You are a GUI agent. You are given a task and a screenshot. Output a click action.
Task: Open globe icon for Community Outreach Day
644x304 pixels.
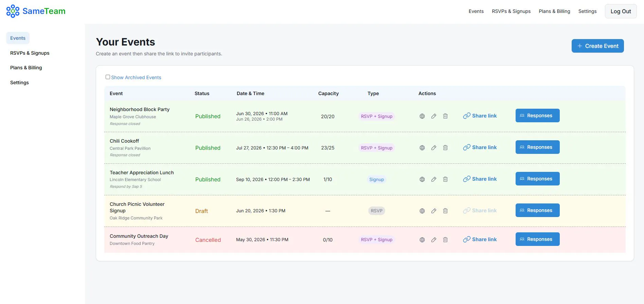(422, 240)
